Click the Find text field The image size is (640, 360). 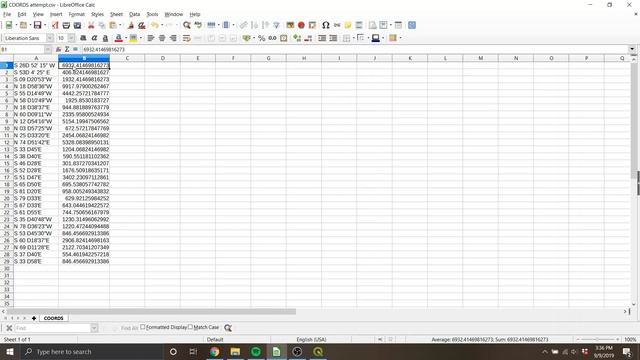tap(53, 328)
